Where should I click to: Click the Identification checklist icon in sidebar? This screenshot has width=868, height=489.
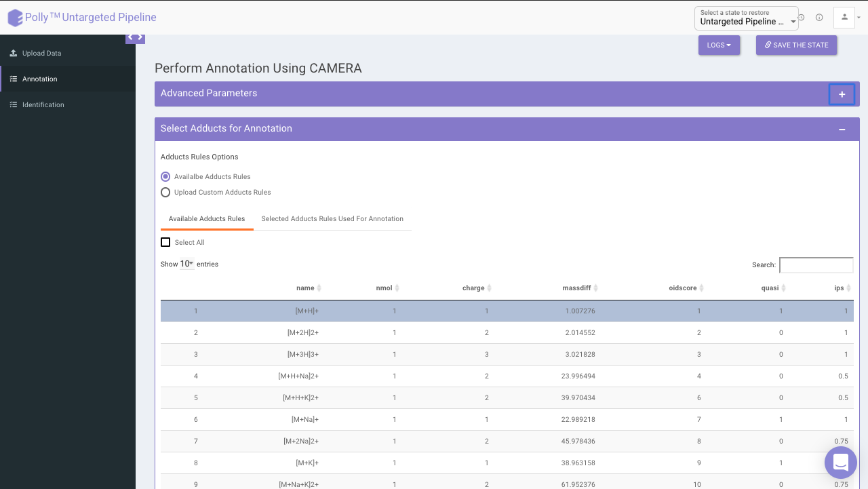click(14, 104)
